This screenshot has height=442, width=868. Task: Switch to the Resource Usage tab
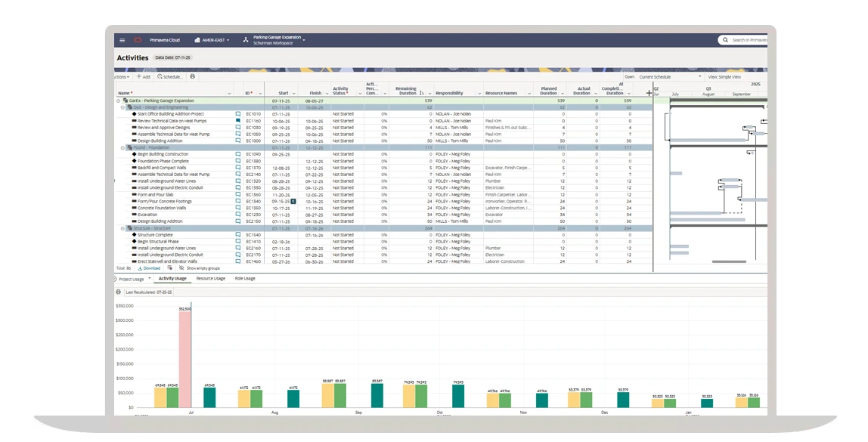pos(210,279)
